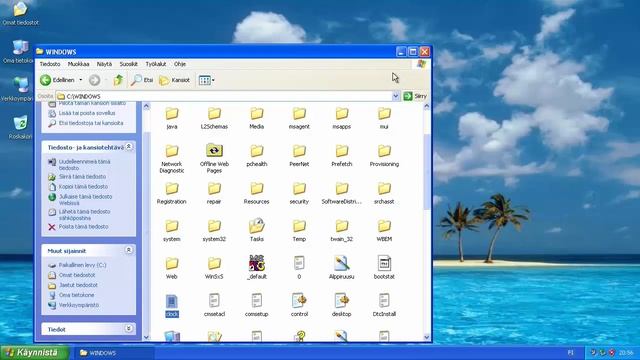Open the Työkalut menu
The height and width of the screenshot is (360, 640).
pyautogui.click(x=156, y=64)
